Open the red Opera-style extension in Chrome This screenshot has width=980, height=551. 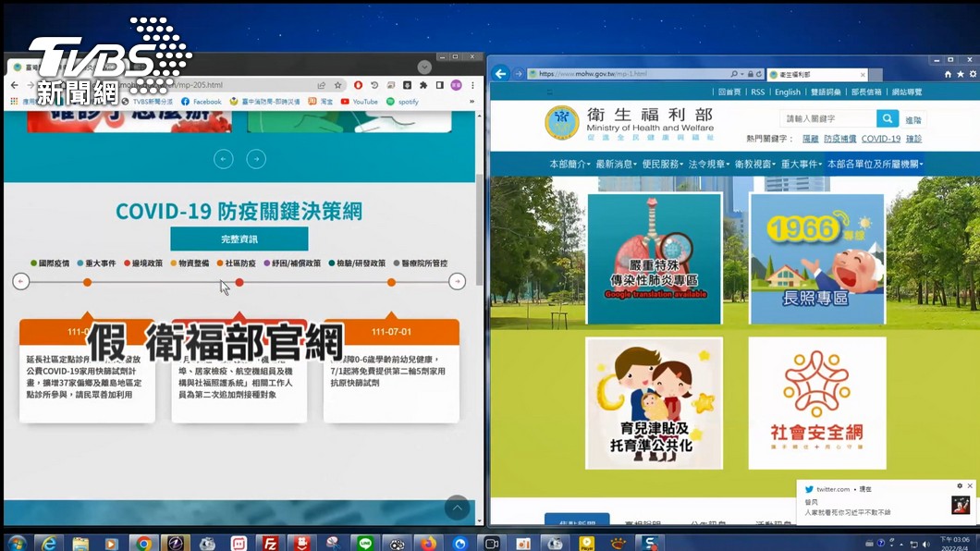[358, 85]
